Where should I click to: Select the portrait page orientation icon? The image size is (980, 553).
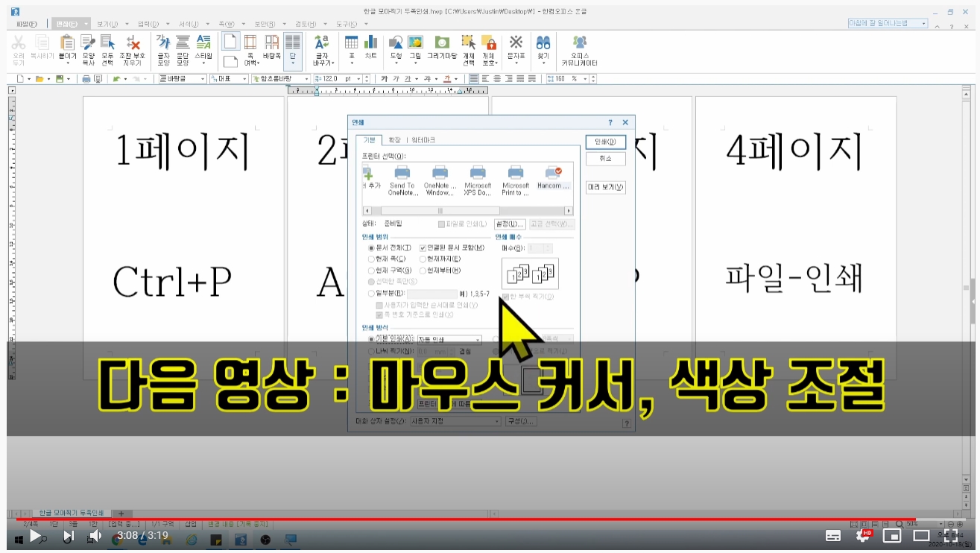pyautogui.click(x=231, y=42)
